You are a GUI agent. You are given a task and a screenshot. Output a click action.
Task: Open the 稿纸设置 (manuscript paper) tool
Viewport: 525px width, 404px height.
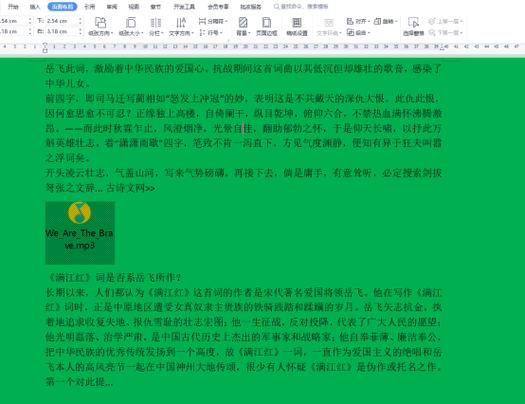tap(297, 27)
